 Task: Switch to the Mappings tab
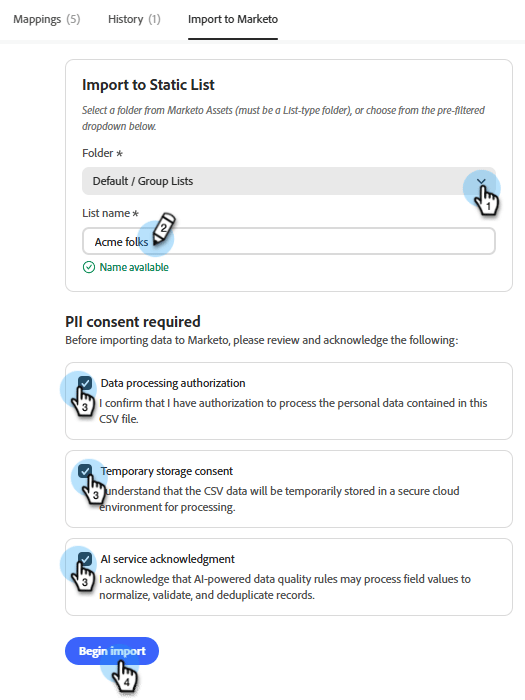(47, 19)
